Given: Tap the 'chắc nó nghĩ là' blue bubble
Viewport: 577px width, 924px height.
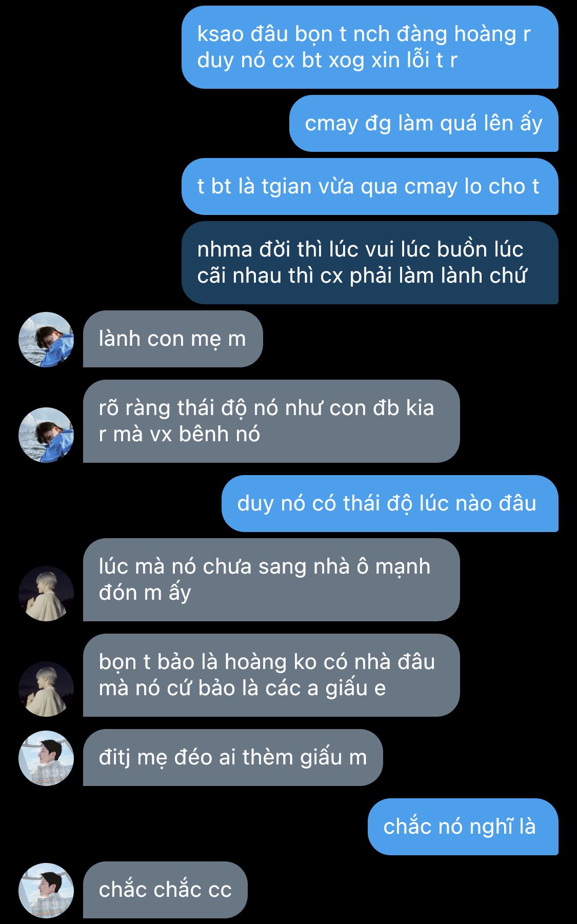Looking at the screenshot, I should (463, 827).
